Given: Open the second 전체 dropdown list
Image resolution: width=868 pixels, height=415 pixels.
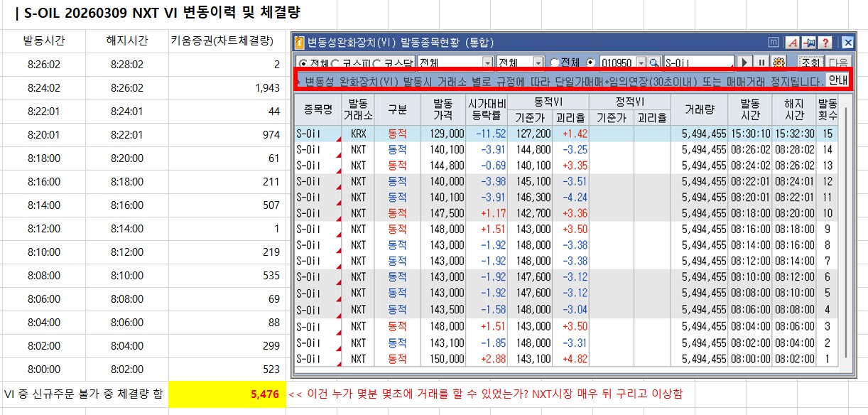Looking at the screenshot, I should (520, 63).
